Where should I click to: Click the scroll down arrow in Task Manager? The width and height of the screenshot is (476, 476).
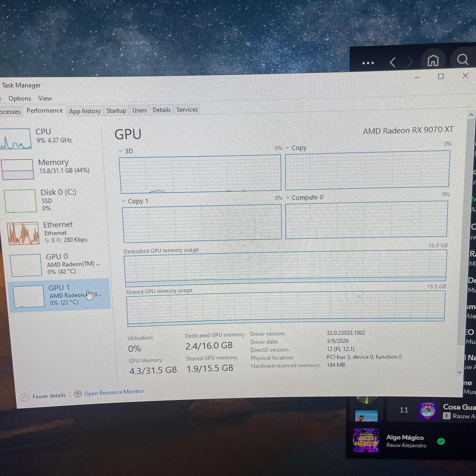459,373
